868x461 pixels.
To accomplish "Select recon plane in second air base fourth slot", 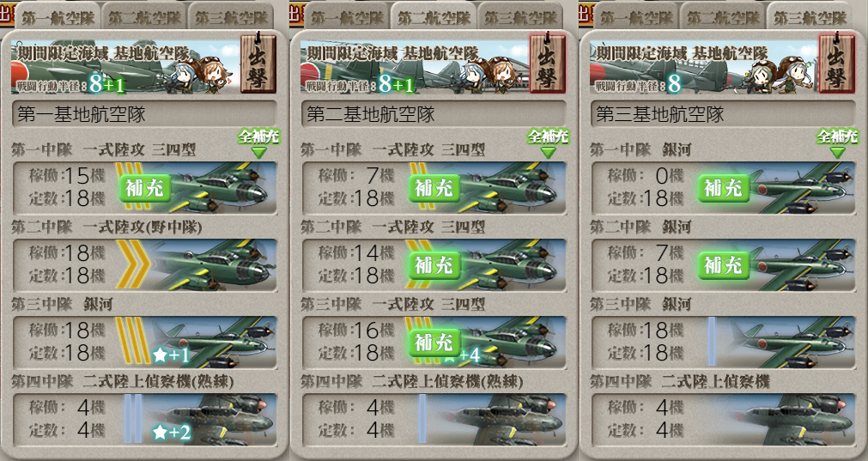I will (434, 419).
